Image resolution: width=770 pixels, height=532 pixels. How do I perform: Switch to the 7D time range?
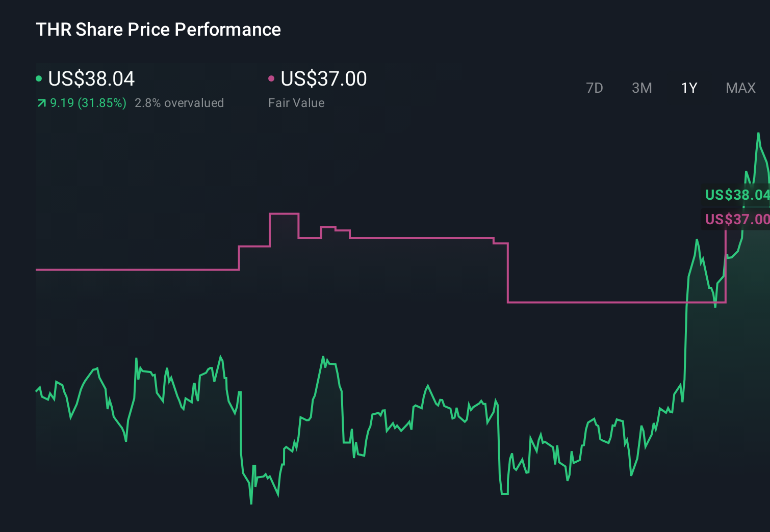tap(595, 88)
